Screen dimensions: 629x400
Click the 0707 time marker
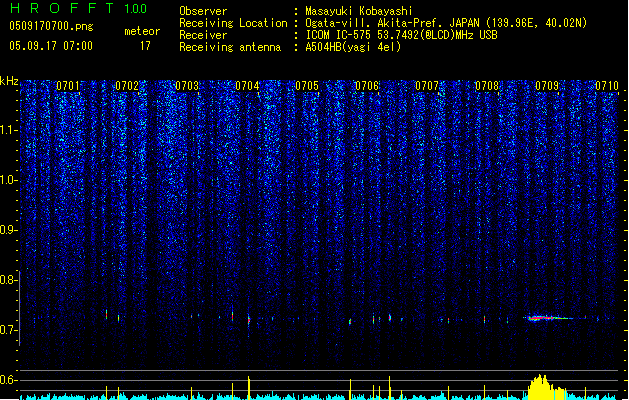tap(427, 86)
